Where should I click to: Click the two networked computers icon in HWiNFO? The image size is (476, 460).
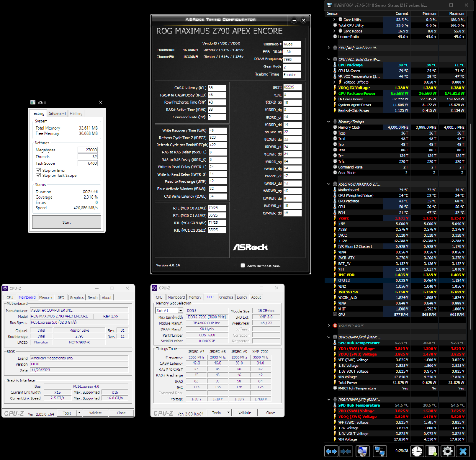tap(380, 451)
